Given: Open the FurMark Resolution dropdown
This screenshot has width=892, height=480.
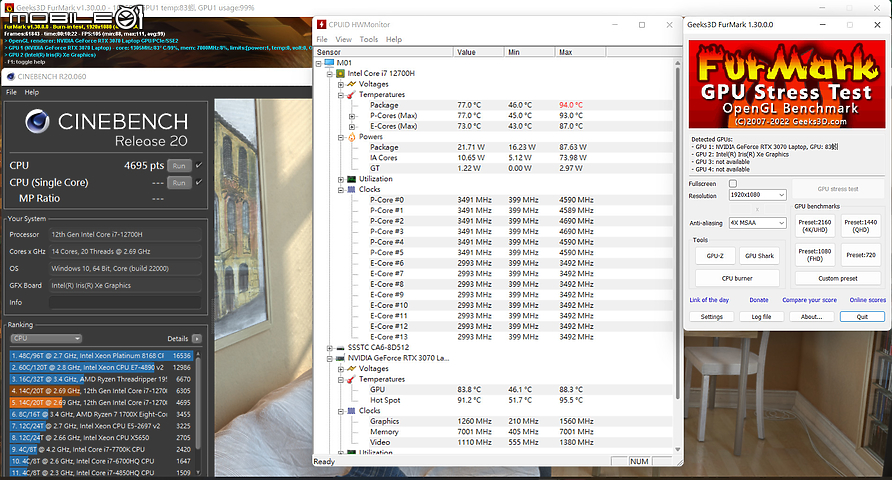Looking at the screenshot, I should coord(758,195).
